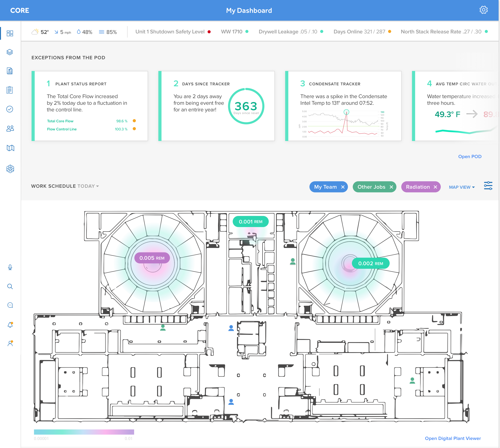Click the 0.005 REM radiation label
This screenshot has height=448, width=500.
[152, 258]
